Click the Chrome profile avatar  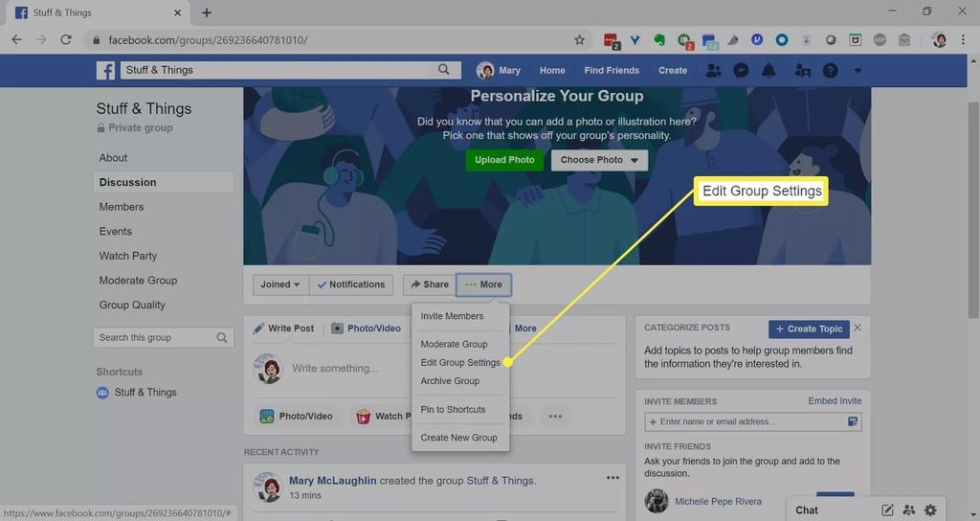pyautogui.click(x=939, y=39)
